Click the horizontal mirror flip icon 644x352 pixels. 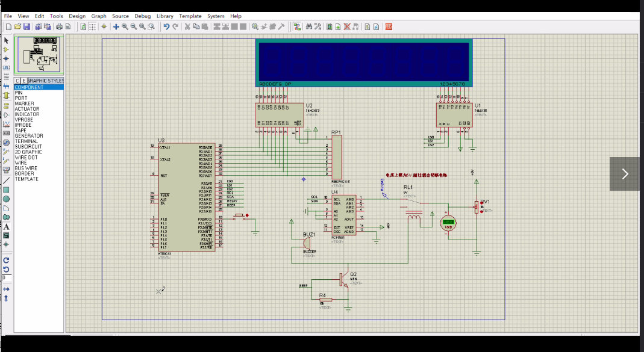pos(6,289)
